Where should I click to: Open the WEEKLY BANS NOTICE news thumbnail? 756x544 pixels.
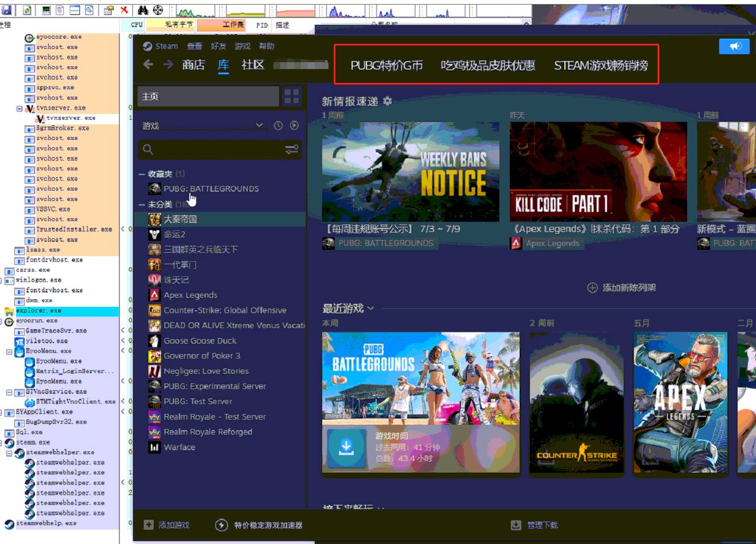(x=410, y=172)
